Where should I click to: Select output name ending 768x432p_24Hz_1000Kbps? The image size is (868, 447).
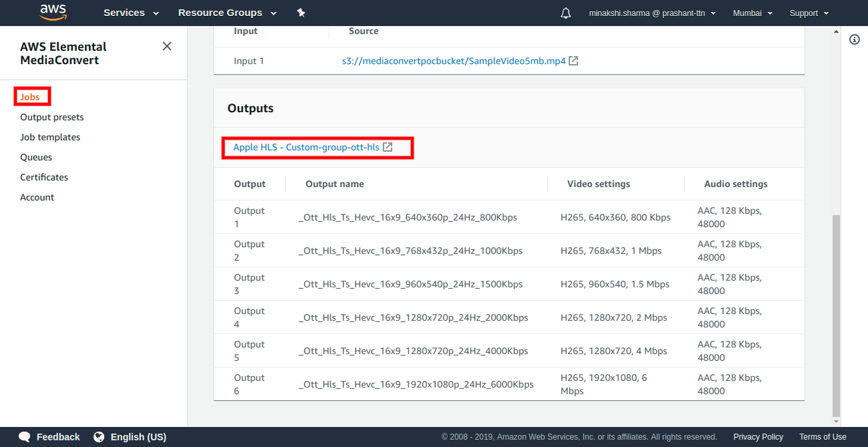410,251
